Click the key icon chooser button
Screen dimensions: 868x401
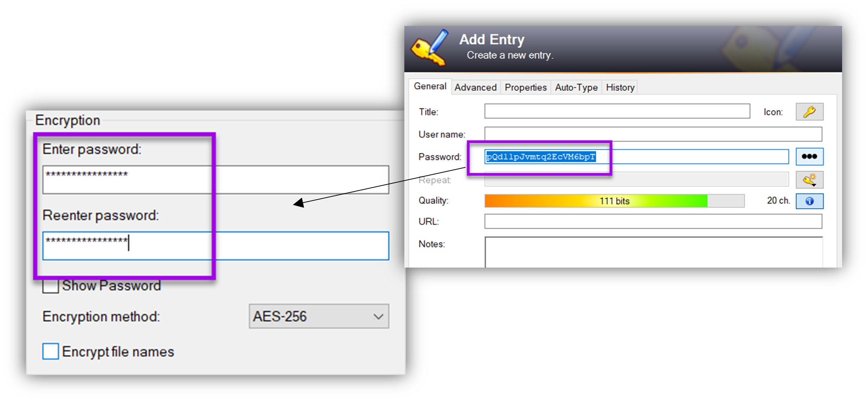[x=809, y=112]
